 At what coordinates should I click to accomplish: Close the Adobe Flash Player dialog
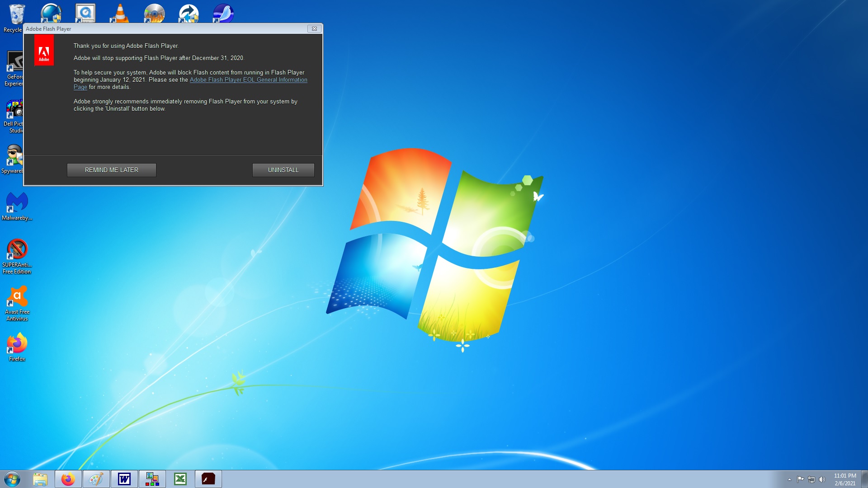point(314,28)
